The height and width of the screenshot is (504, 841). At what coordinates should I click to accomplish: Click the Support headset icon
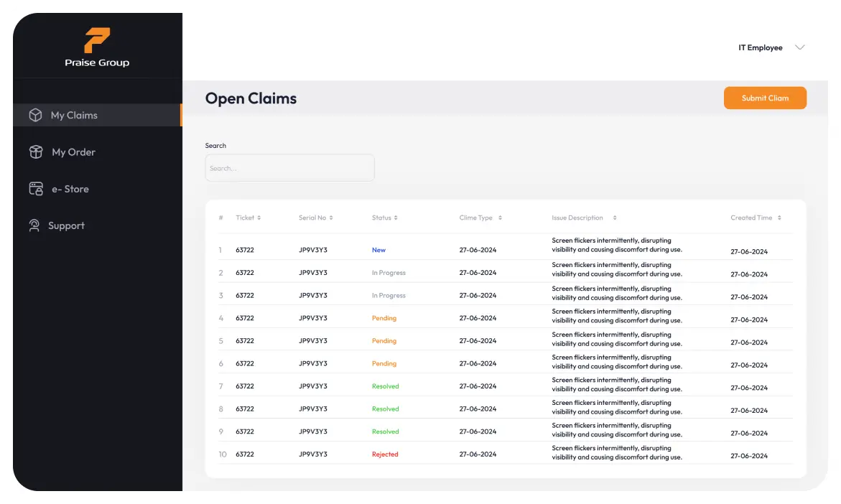pyautogui.click(x=34, y=225)
